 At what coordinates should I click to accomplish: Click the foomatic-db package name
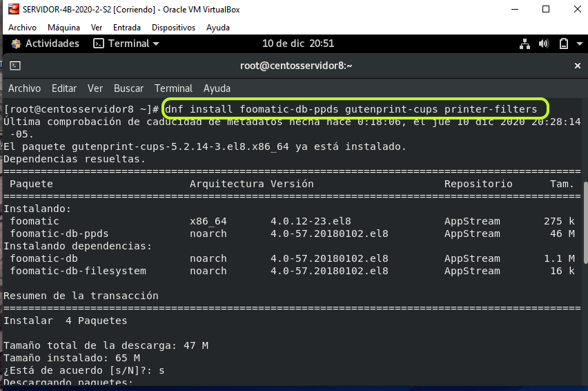pos(44,258)
